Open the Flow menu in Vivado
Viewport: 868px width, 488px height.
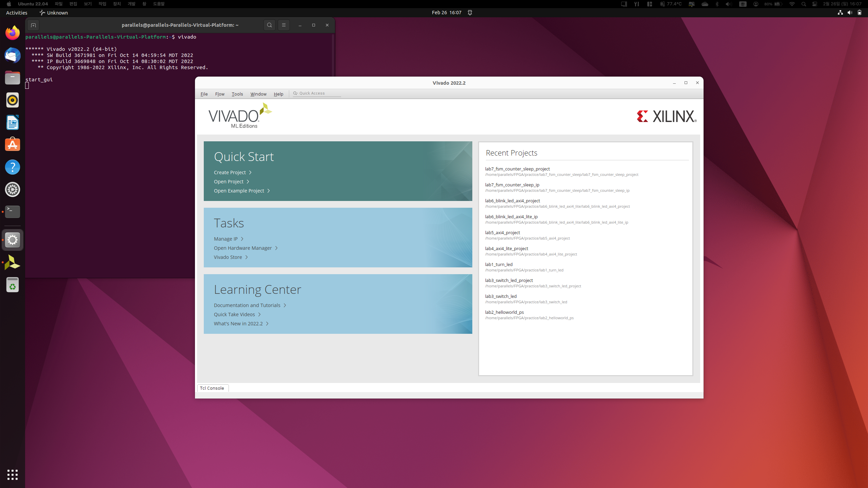[x=220, y=94]
